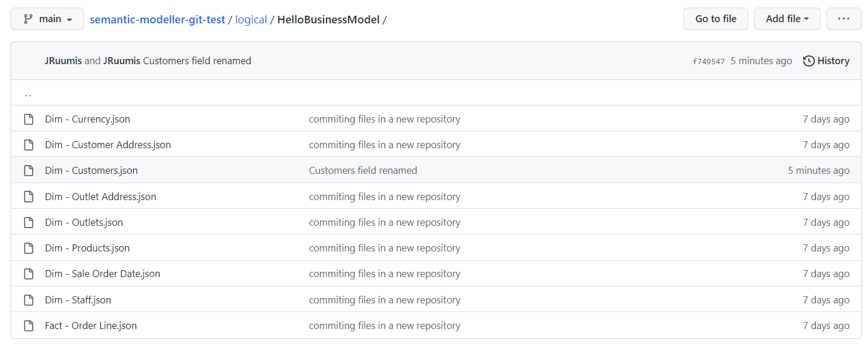Click '5 minutes ago' next to commit hash
The image size is (868, 350).
[x=761, y=61]
